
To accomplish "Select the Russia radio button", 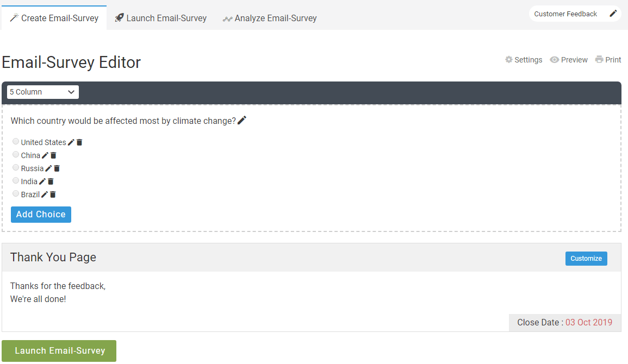I will [x=16, y=168].
